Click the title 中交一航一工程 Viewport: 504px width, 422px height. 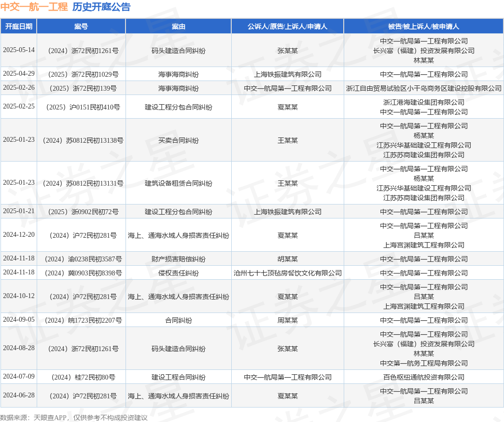(34, 7)
